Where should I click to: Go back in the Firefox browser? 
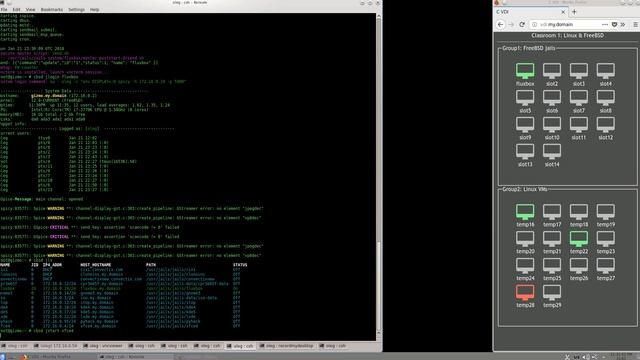coord(501,24)
